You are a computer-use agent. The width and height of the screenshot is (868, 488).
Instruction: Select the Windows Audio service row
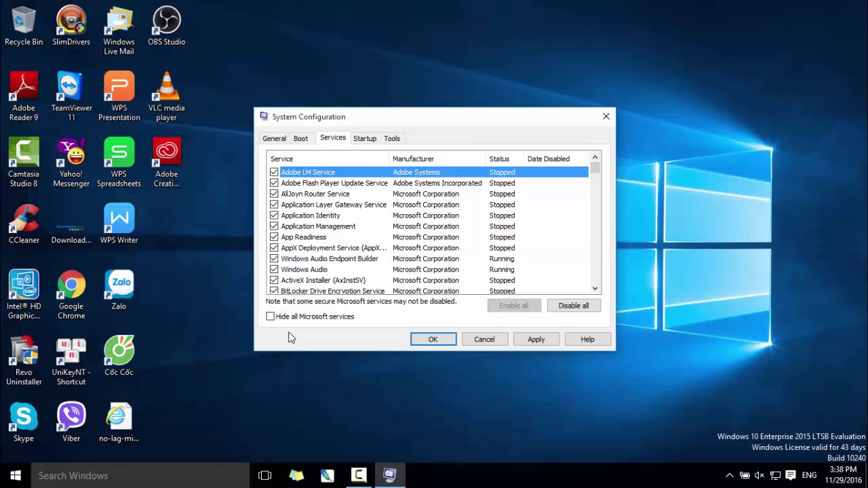click(428, 270)
